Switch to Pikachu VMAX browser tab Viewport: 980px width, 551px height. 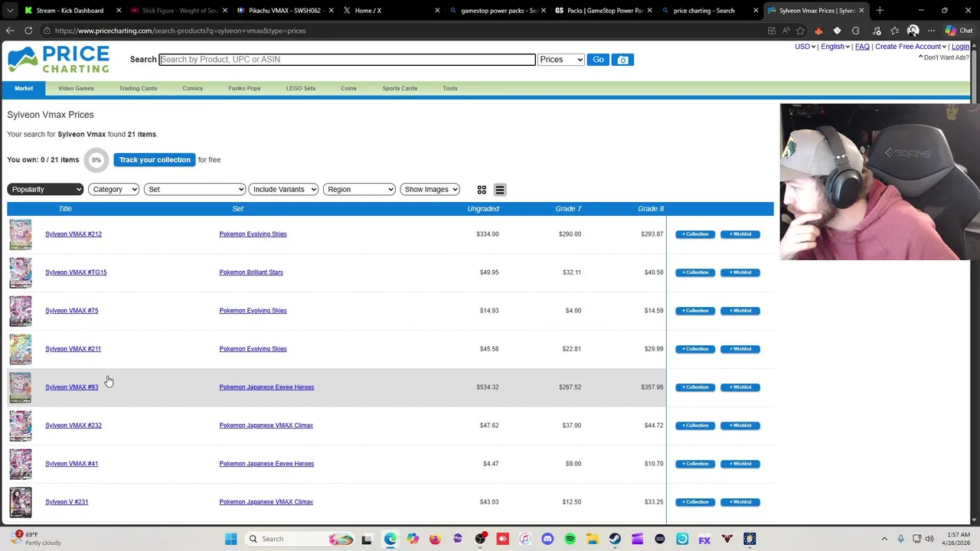click(284, 11)
